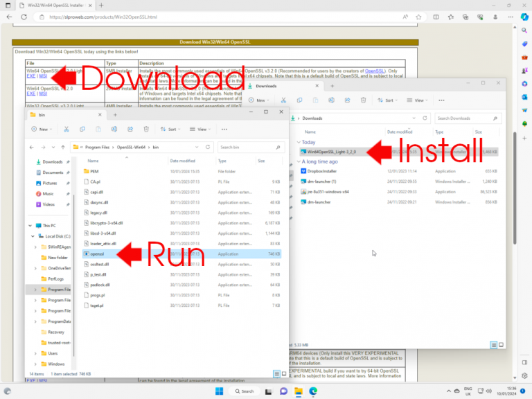Click Search bin input field
Viewport: 532px width, 399px height.
pyautogui.click(x=251, y=148)
